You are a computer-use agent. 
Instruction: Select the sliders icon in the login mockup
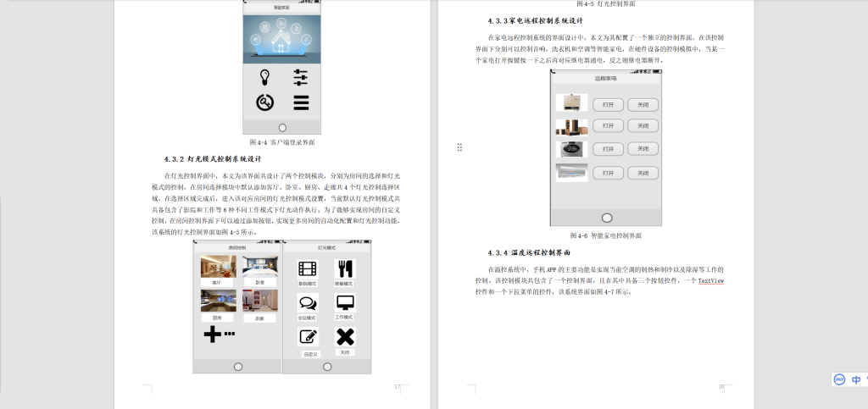(x=301, y=77)
